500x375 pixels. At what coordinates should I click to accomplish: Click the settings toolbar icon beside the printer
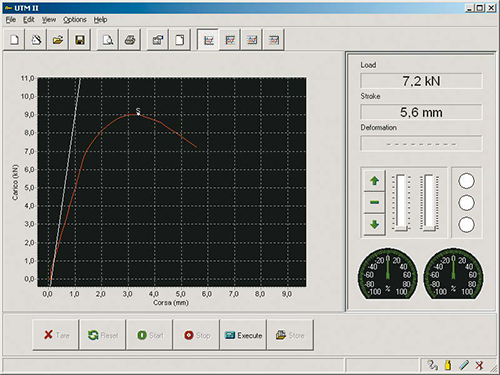pyautogui.click(x=158, y=40)
